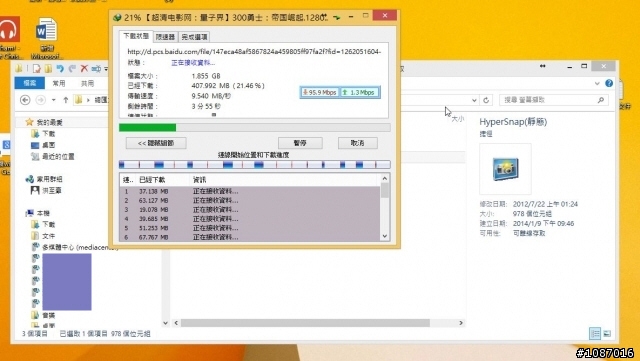640x361 pixels.
Task: Click the Properties page icon in Explorer quick toolbar
Action: pos(37,68)
